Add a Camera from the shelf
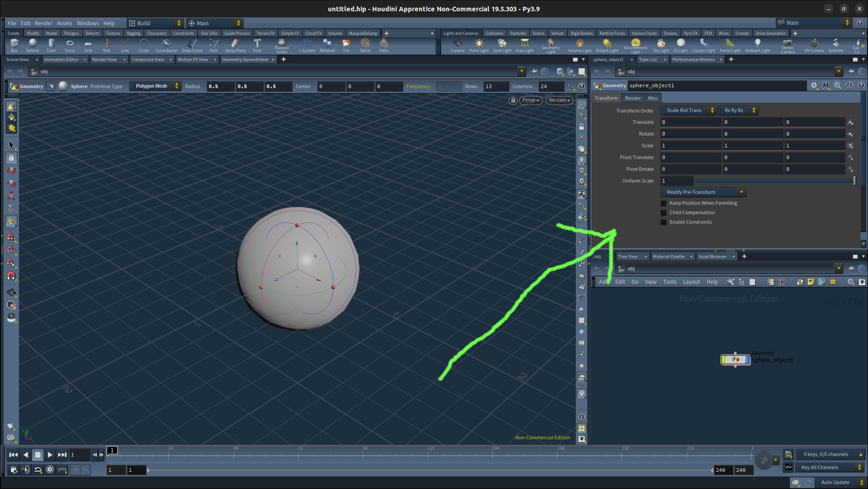Viewport: 868px width, 489px height. point(457,45)
